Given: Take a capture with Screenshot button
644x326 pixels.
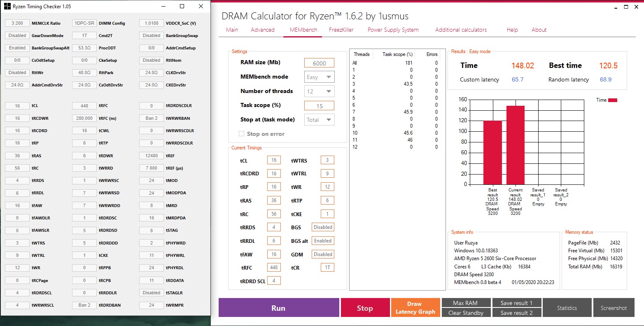Looking at the screenshot, I should point(614,308).
